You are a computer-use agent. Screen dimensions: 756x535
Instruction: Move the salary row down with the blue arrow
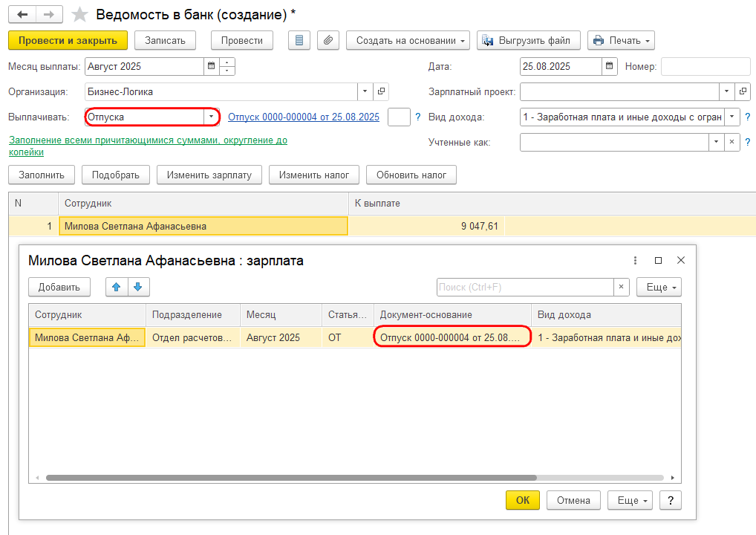point(138,287)
